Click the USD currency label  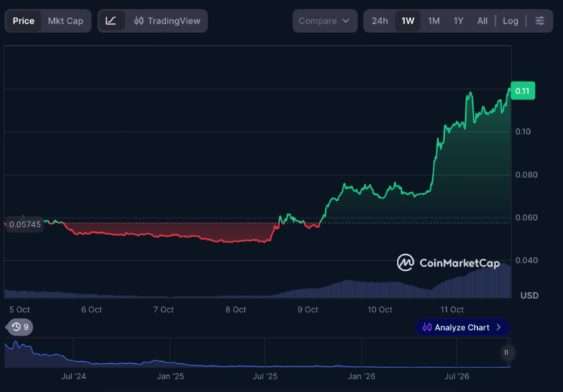point(529,296)
